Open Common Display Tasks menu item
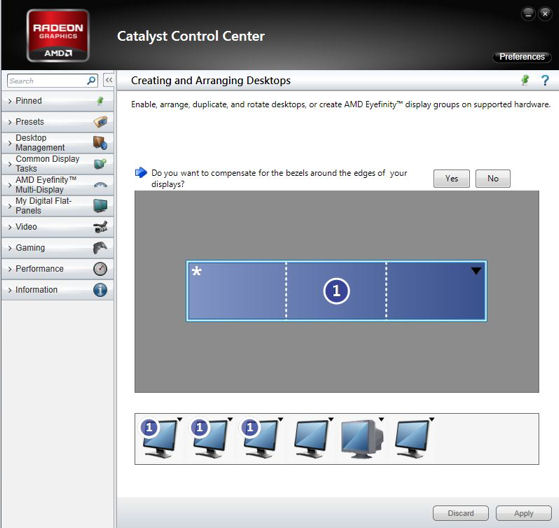 pyautogui.click(x=57, y=164)
